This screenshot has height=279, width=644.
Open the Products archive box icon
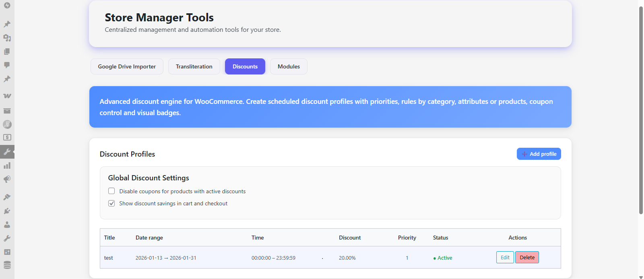point(7,111)
